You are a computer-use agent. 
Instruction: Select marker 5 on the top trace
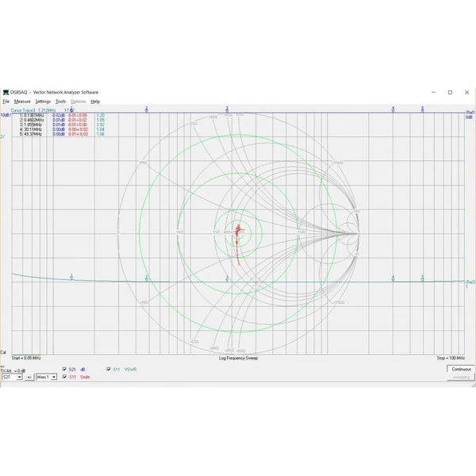click(x=423, y=109)
